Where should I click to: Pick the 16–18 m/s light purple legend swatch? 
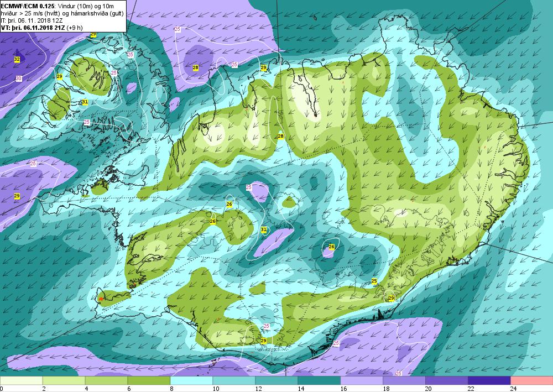[362, 381]
